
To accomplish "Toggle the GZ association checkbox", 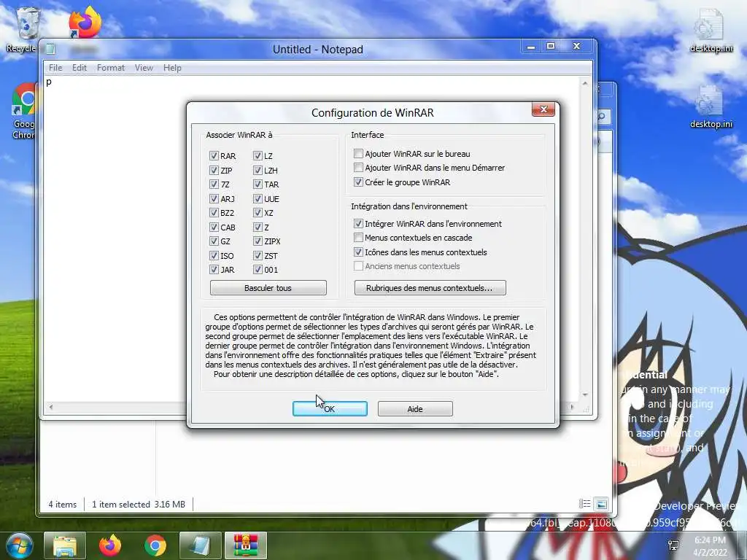I will coord(214,241).
